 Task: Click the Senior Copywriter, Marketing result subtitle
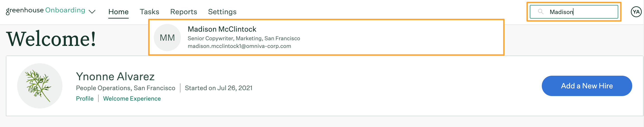click(x=244, y=38)
